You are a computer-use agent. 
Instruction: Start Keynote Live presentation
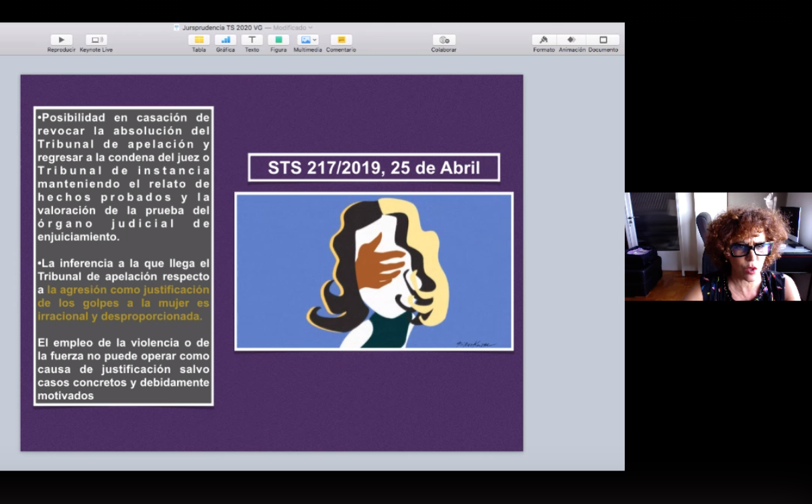point(96,40)
